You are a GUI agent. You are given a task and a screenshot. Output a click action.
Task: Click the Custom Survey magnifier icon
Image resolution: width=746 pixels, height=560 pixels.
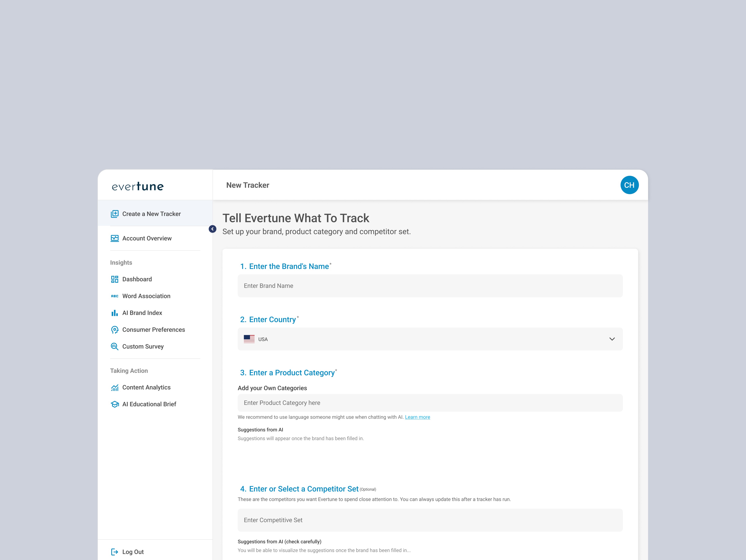[115, 347]
